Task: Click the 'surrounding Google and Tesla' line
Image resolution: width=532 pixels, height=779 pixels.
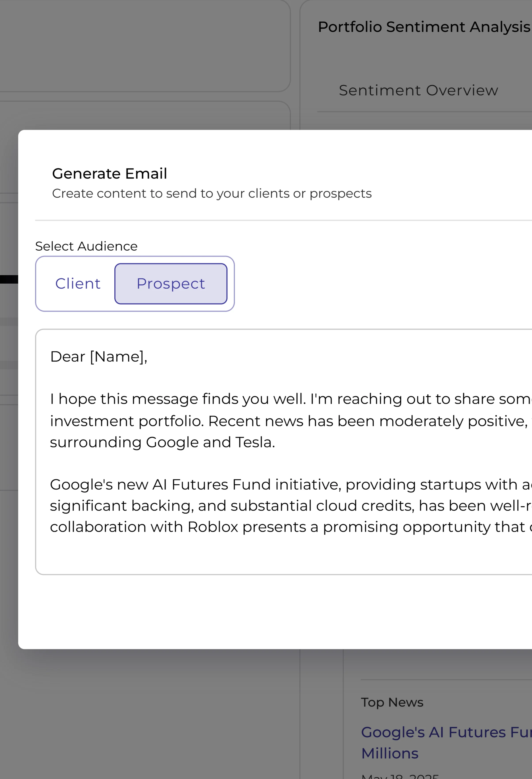Action: 162,442
